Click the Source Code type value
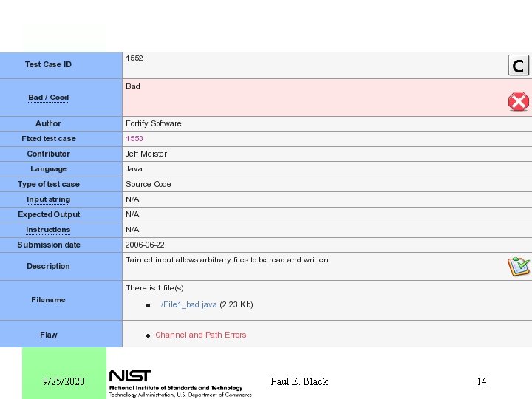The width and height of the screenshot is (532, 399). pyautogui.click(x=149, y=184)
